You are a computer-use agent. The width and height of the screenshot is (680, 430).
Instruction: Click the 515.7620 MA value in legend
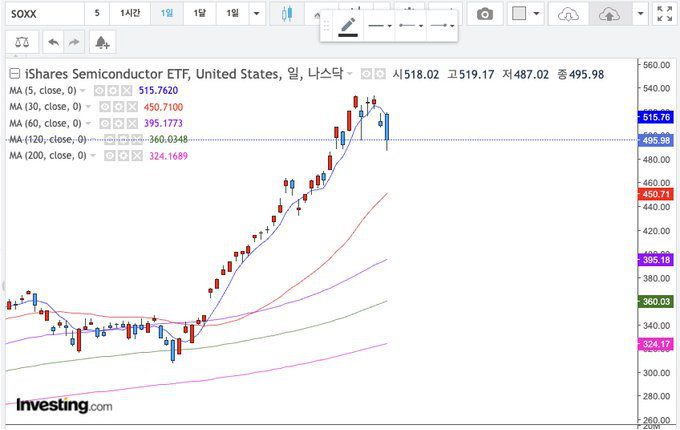158,91
